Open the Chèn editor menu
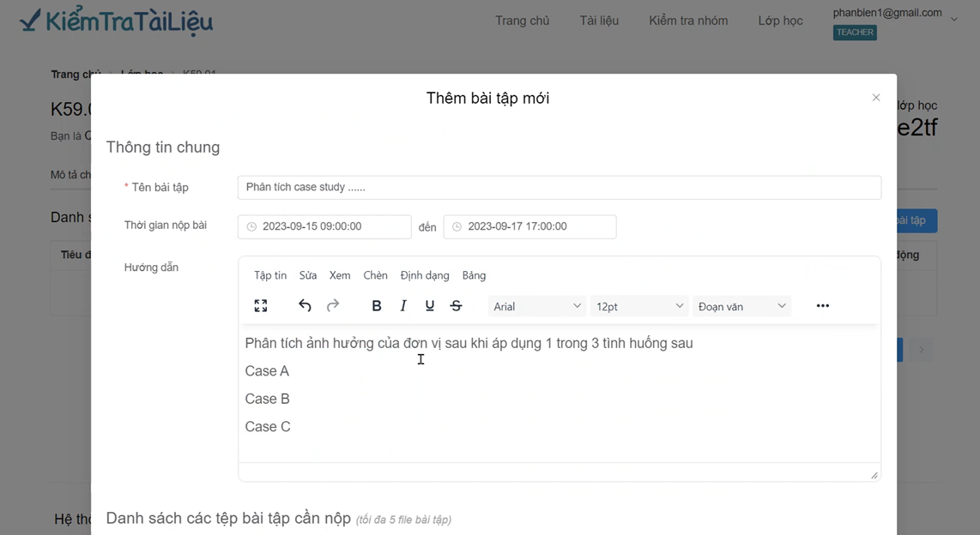This screenshot has width=980, height=535. click(x=376, y=275)
